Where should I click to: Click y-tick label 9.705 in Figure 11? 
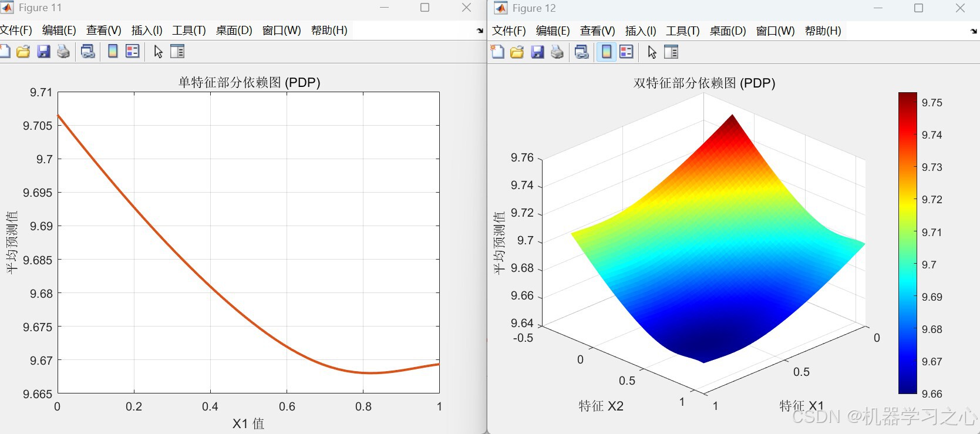(38, 126)
